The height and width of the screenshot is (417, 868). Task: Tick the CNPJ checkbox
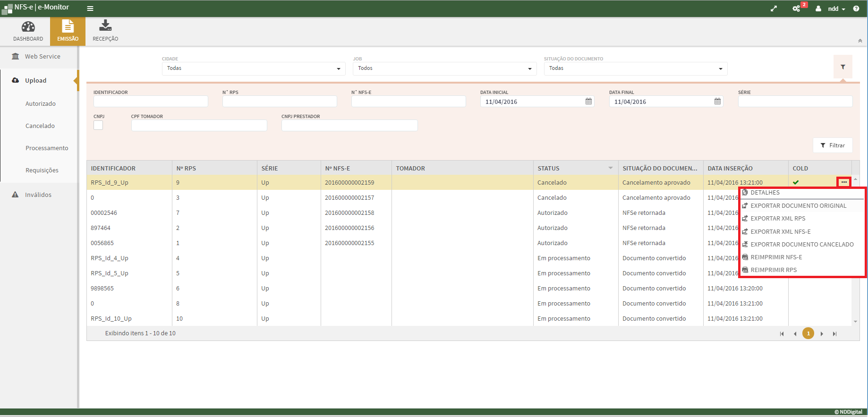point(98,125)
